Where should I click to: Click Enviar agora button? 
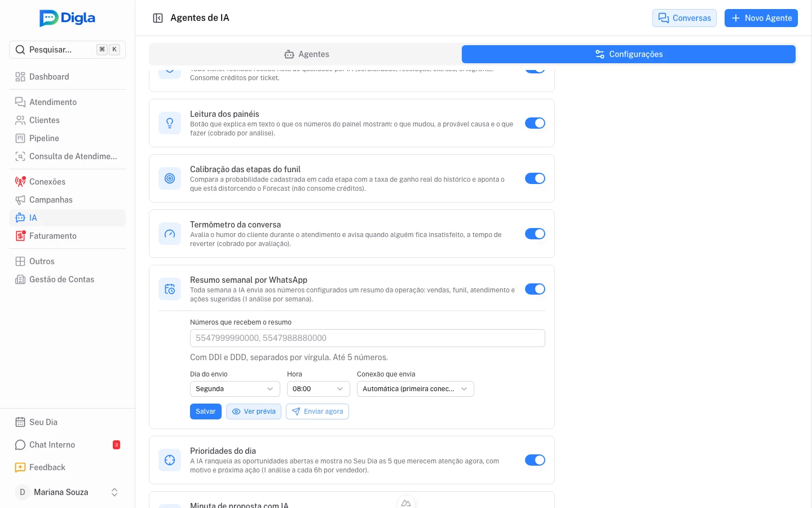coord(317,411)
